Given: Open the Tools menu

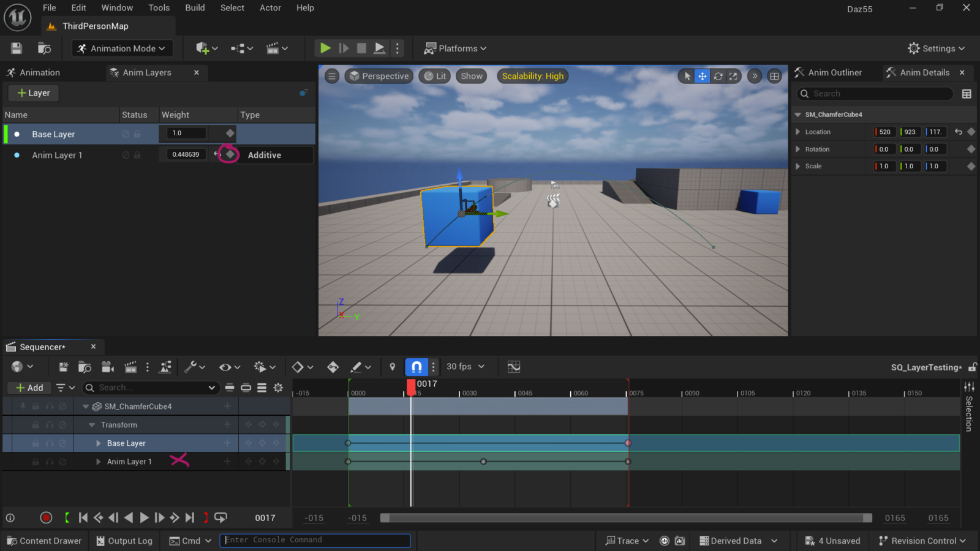Looking at the screenshot, I should 159,8.
